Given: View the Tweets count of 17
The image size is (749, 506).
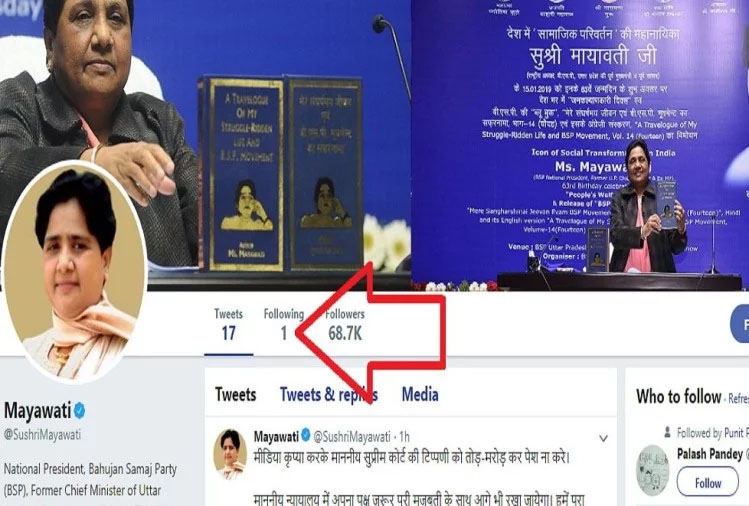Looking at the screenshot, I should click(x=228, y=324).
